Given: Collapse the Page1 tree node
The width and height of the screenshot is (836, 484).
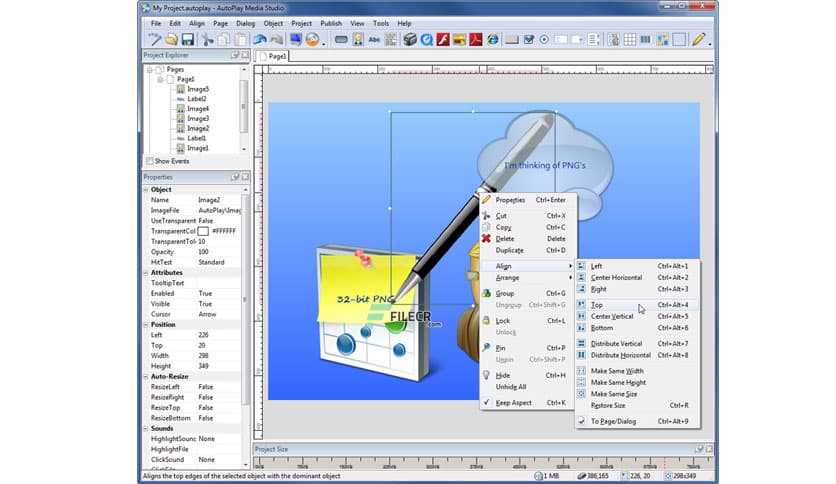Looking at the screenshot, I should click(160, 79).
